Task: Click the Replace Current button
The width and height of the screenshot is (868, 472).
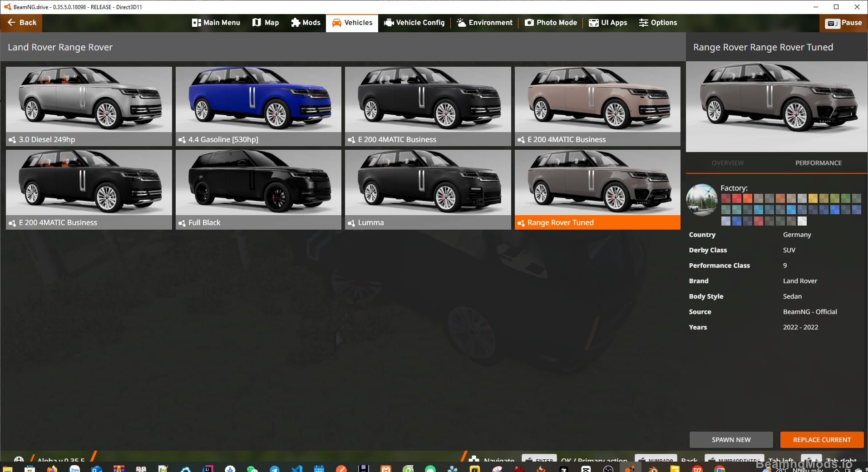Action: coord(822,440)
